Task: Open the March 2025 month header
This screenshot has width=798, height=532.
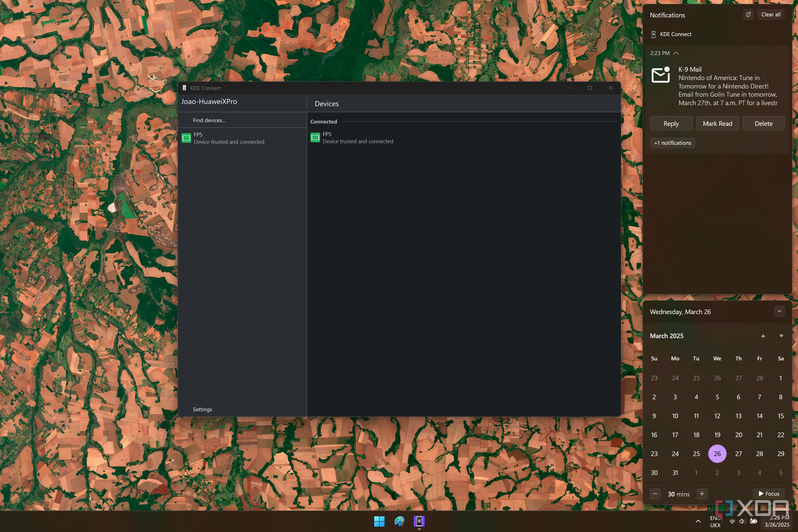Action: tap(666, 336)
